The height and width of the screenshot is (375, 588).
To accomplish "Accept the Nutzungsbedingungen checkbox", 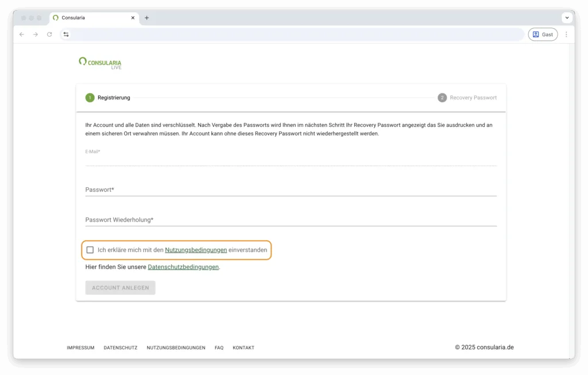I will (x=90, y=250).
